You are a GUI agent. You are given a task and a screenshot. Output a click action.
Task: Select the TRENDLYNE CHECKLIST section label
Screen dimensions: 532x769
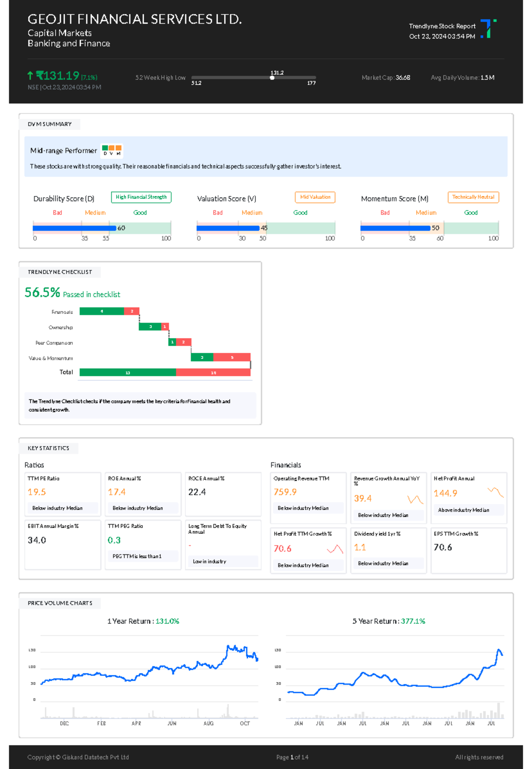tap(60, 272)
